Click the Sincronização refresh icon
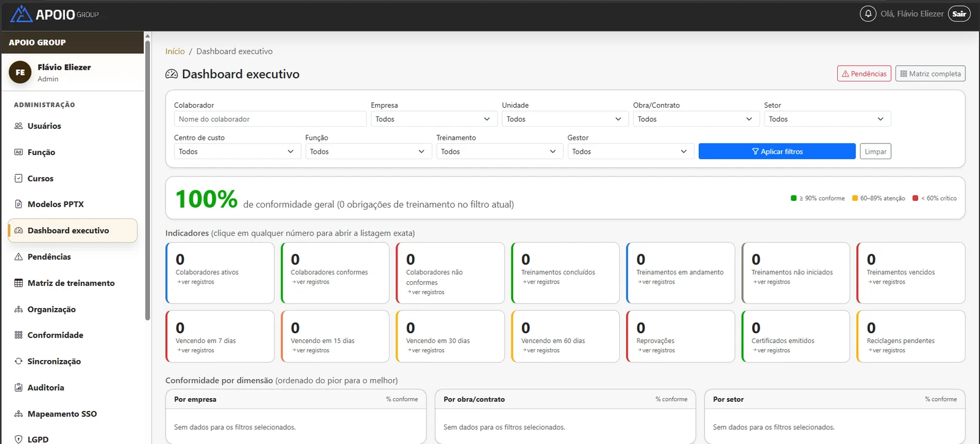The width and height of the screenshot is (980, 444). (18, 362)
